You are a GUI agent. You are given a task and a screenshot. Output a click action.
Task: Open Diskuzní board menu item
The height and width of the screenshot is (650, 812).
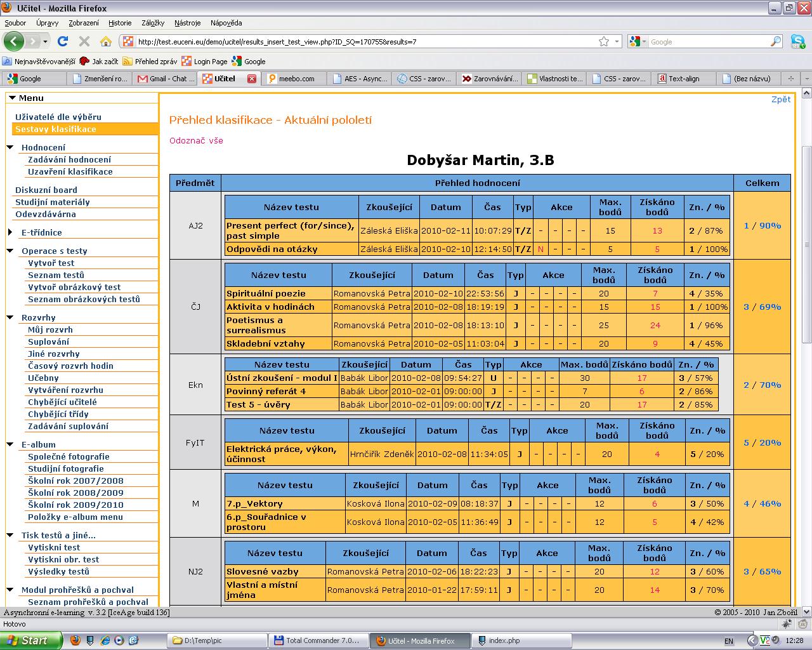coord(46,190)
